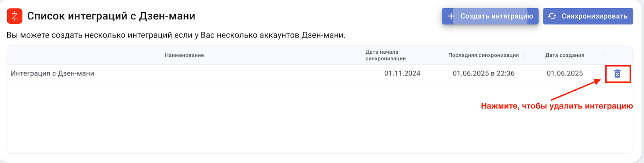Viewport: 644px width, 163px height.
Task: Click the plus icon in Создать интеграцию
Action: tap(451, 16)
